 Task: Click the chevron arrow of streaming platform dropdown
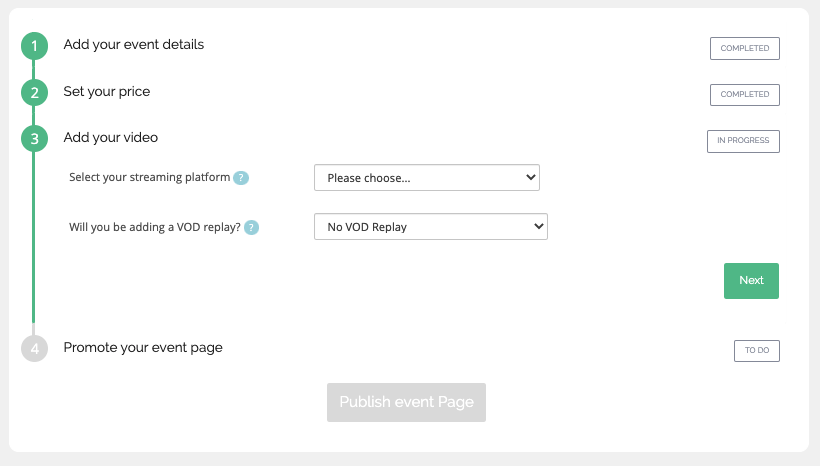click(530, 177)
